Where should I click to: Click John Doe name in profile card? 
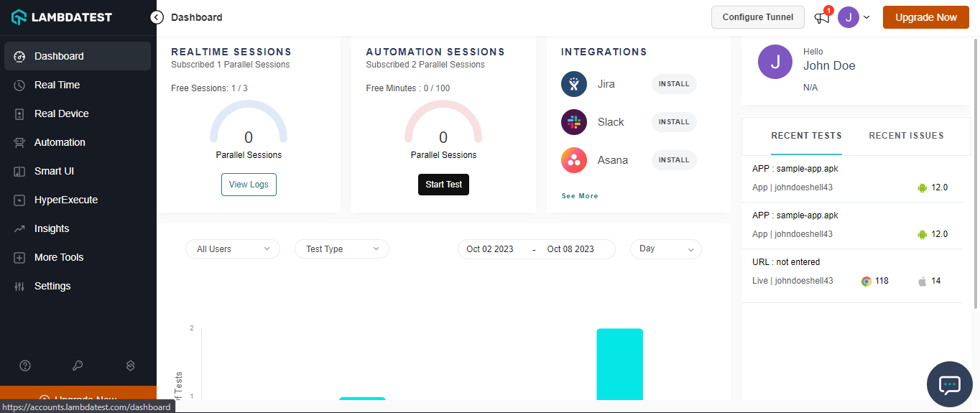click(x=829, y=65)
